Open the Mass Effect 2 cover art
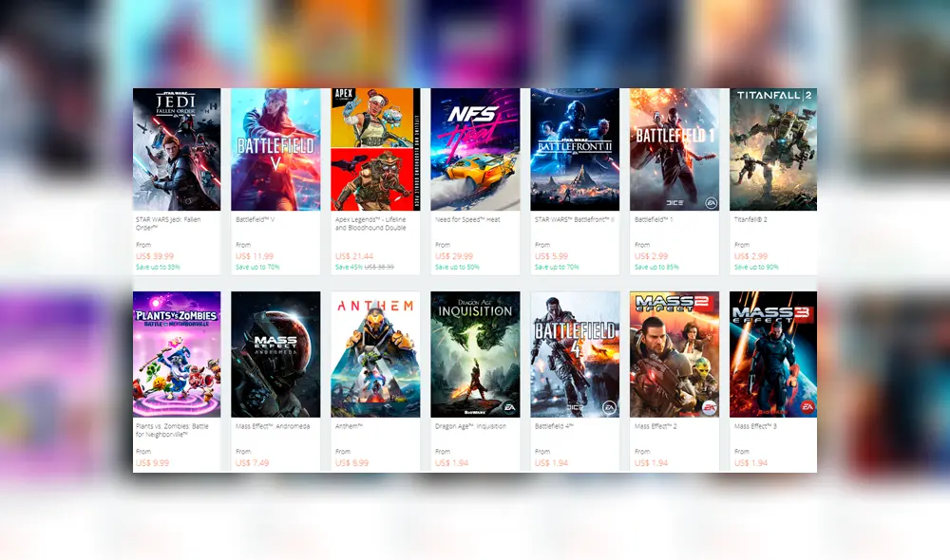This screenshot has width=950, height=560. [x=674, y=354]
